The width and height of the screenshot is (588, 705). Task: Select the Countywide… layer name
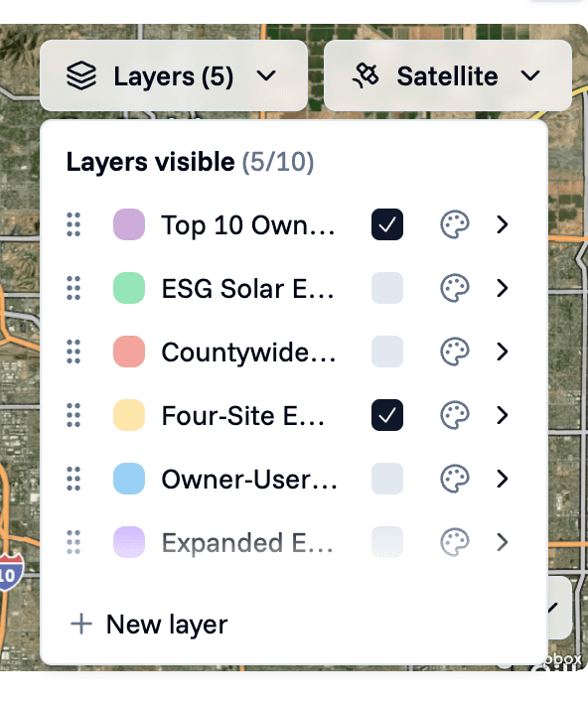point(248,352)
